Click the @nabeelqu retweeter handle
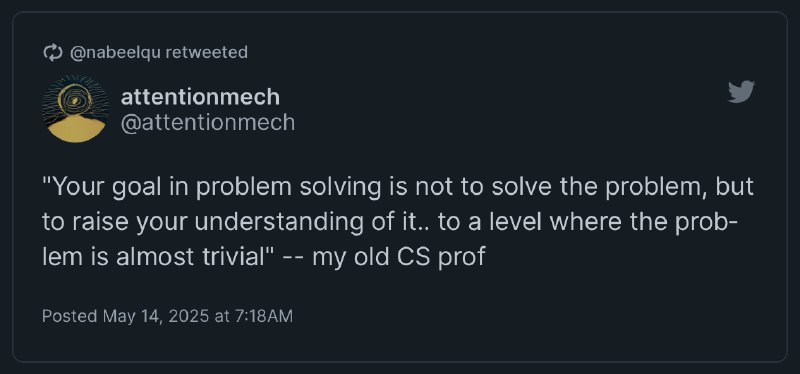Image resolution: width=800 pixels, height=374 pixels. (x=115, y=53)
